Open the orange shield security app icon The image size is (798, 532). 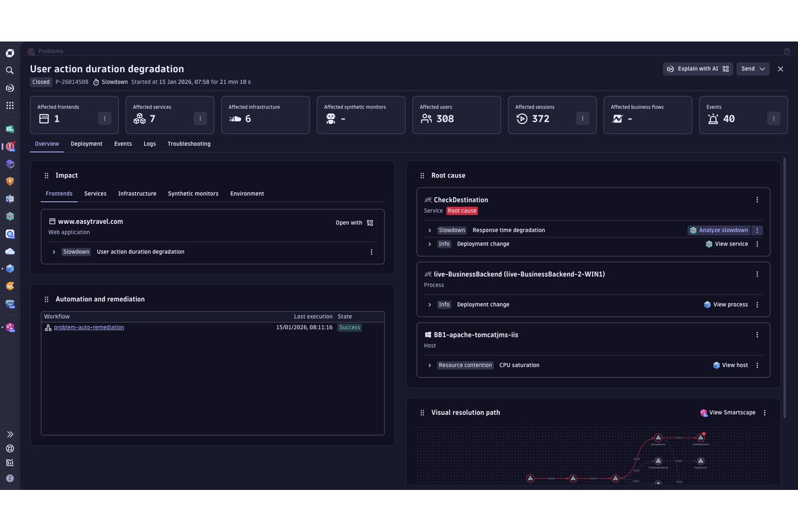[10, 182]
